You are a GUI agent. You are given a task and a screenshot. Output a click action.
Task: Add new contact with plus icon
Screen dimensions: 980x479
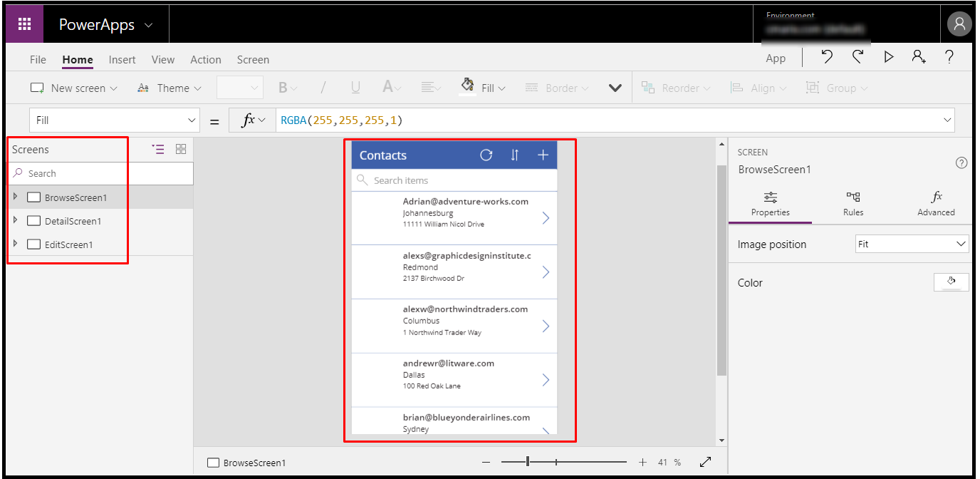click(543, 155)
